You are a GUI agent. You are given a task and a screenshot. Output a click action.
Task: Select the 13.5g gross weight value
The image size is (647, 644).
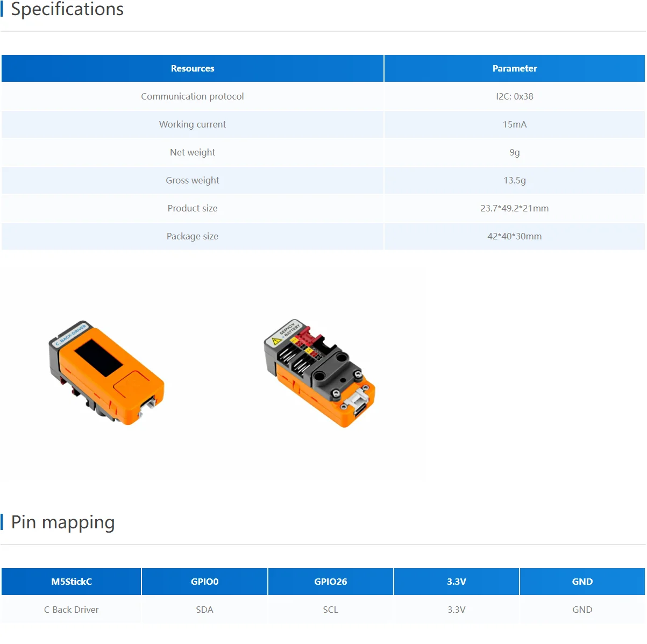[x=514, y=180]
